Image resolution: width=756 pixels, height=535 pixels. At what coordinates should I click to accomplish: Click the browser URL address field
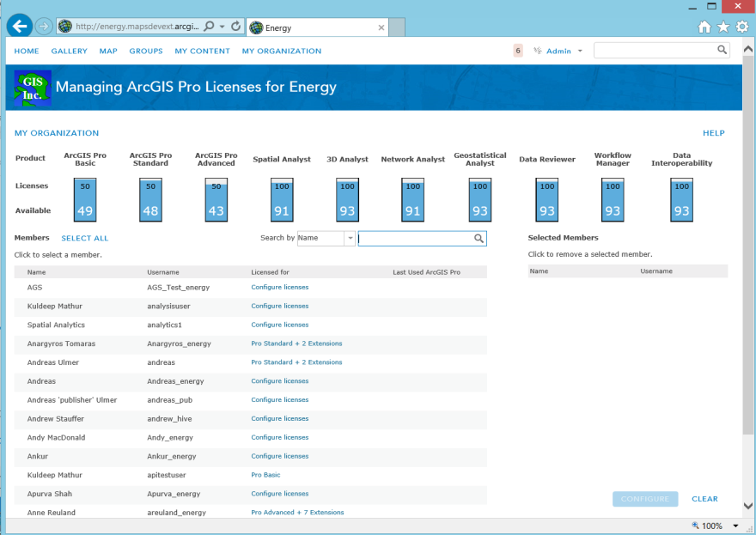(x=137, y=27)
